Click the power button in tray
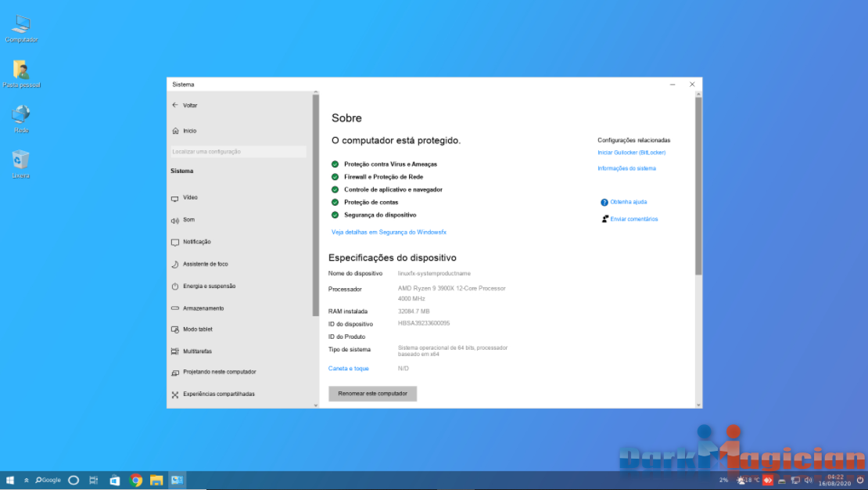The height and width of the screenshot is (490, 868). (x=859, y=481)
